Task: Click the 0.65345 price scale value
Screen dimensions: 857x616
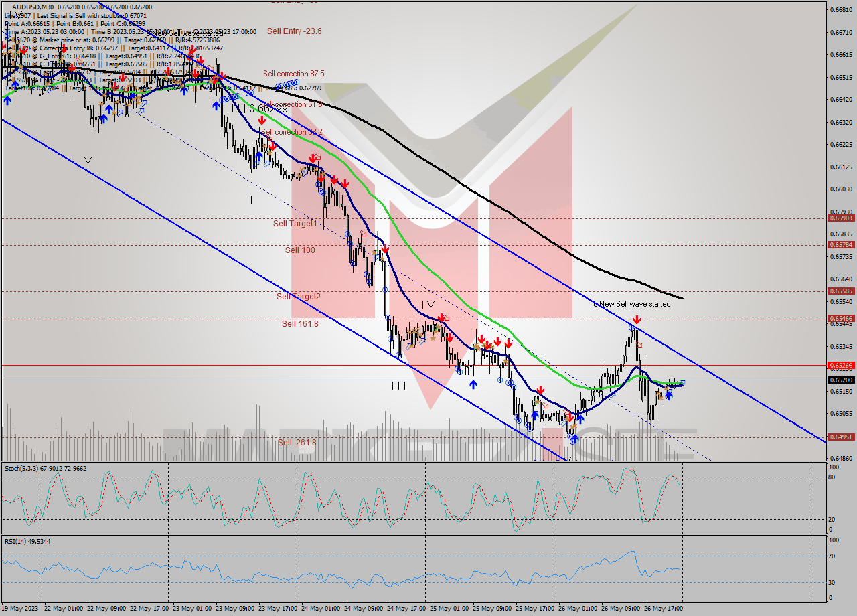Action: (841, 346)
